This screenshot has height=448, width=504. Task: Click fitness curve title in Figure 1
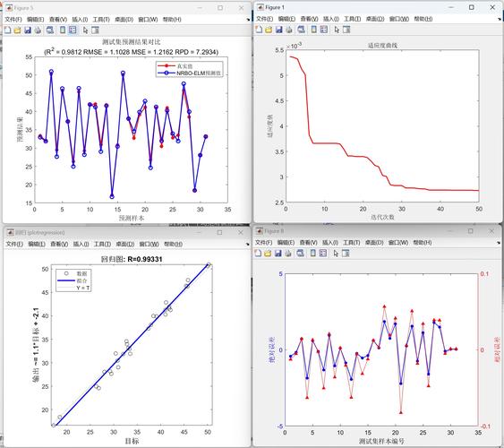(x=382, y=46)
